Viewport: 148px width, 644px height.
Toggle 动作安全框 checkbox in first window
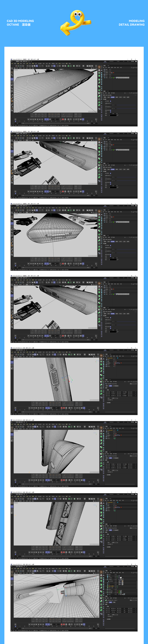coord(110,107)
